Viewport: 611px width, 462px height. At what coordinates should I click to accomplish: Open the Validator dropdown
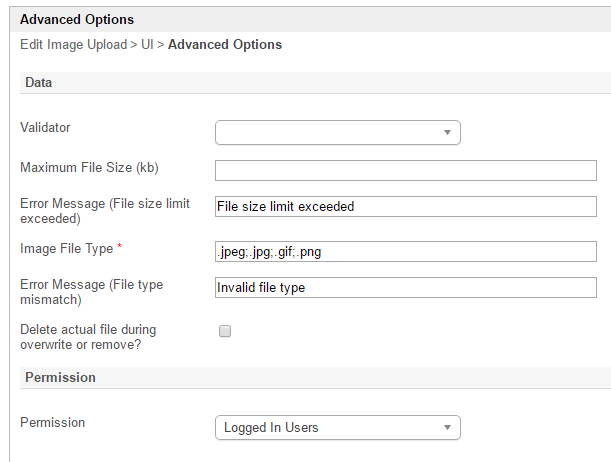pyautogui.click(x=336, y=132)
